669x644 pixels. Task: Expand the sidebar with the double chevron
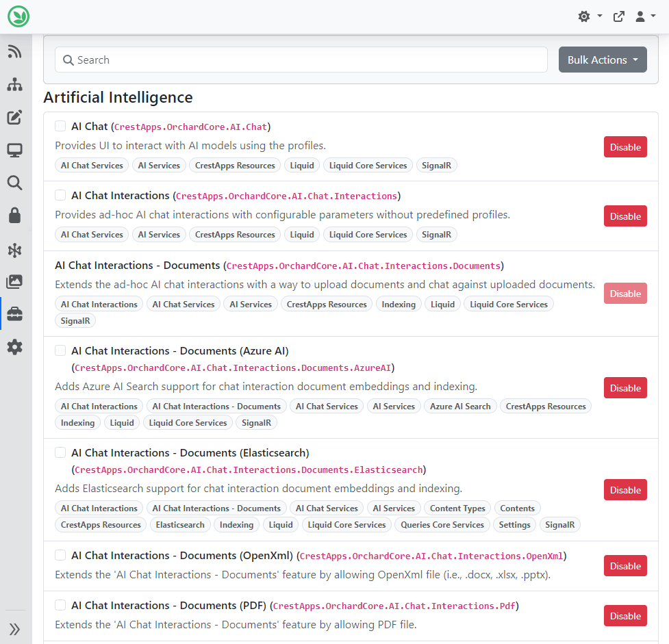(x=14, y=629)
